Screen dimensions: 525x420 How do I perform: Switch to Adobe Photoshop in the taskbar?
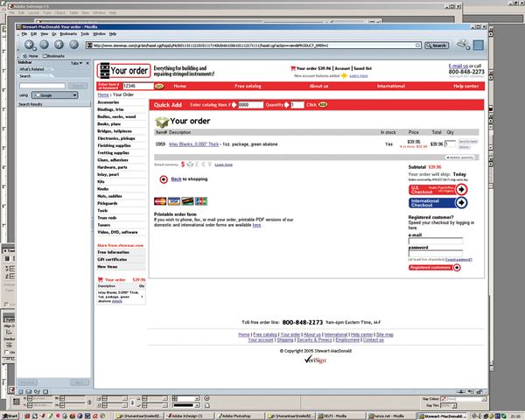tap(239, 416)
